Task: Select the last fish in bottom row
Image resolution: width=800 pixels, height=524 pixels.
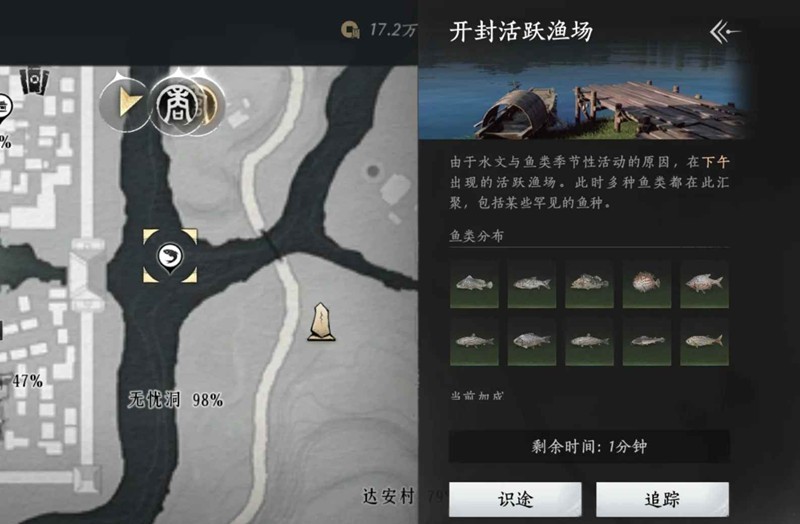Action: [705, 342]
